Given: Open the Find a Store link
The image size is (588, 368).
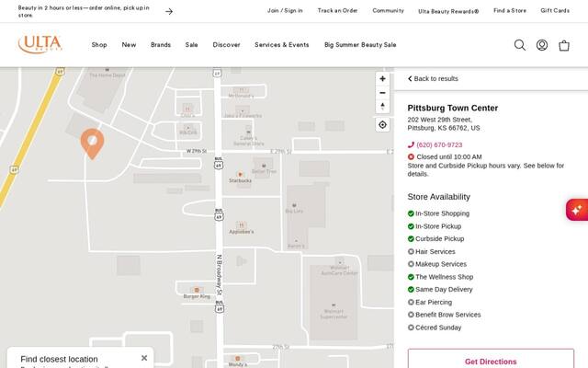Looking at the screenshot, I should point(510,10).
